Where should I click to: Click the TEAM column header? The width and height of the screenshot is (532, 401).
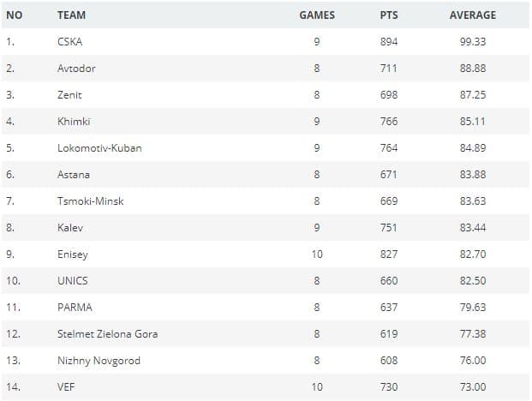(71, 15)
